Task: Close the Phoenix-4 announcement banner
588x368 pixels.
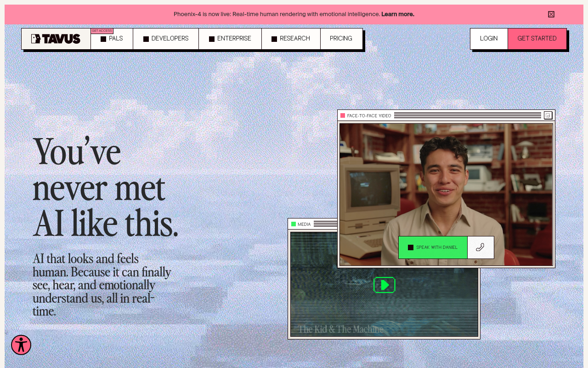Action: [551, 14]
